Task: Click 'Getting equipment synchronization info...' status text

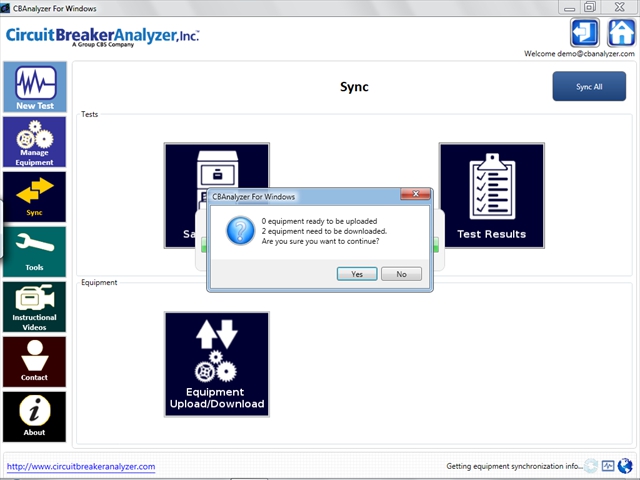Action: 514,466
